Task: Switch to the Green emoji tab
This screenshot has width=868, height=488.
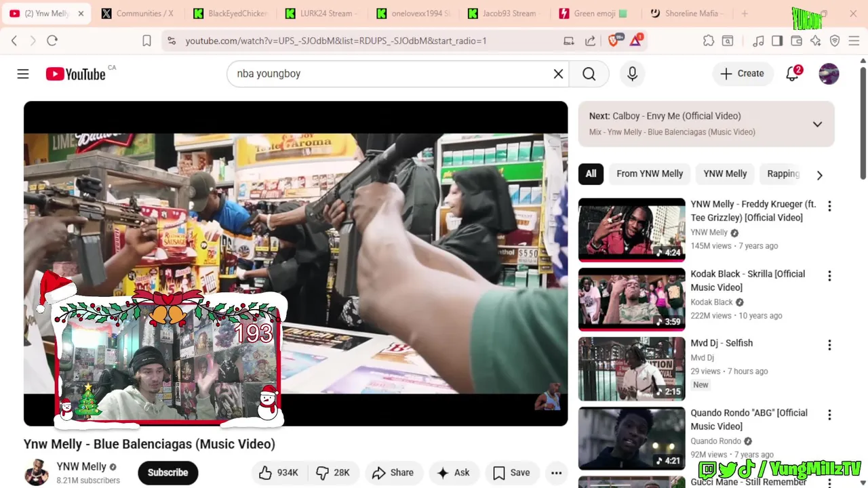Action: click(x=596, y=14)
